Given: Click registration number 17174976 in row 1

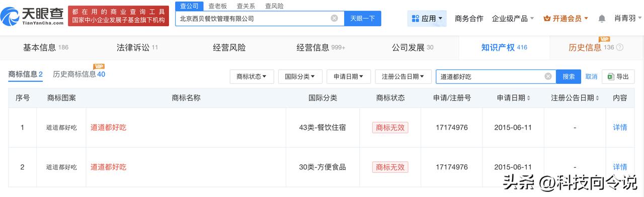Looking at the screenshot, I should tap(451, 128).
